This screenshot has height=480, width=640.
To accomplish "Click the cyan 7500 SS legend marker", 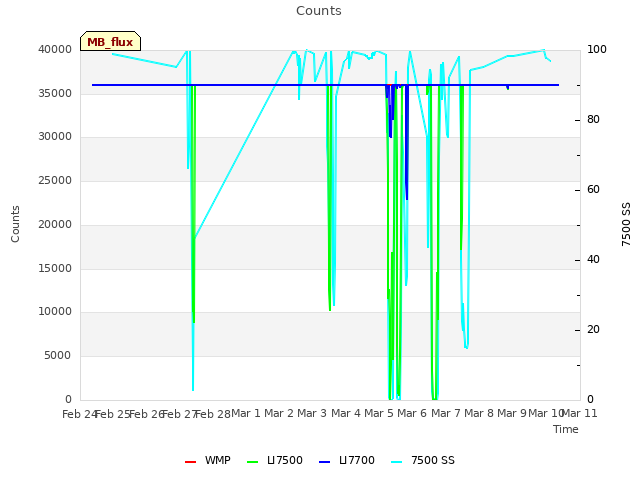I will point(397,462).
